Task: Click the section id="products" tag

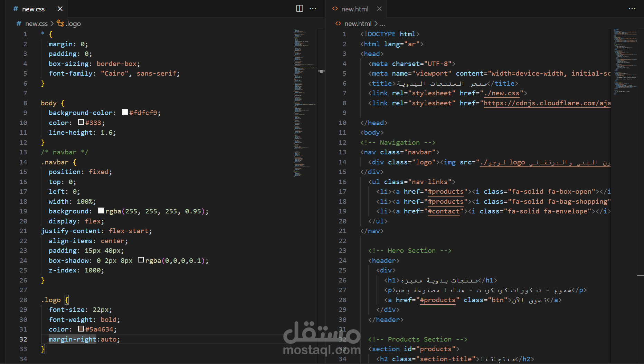Action: pos(414,349)
